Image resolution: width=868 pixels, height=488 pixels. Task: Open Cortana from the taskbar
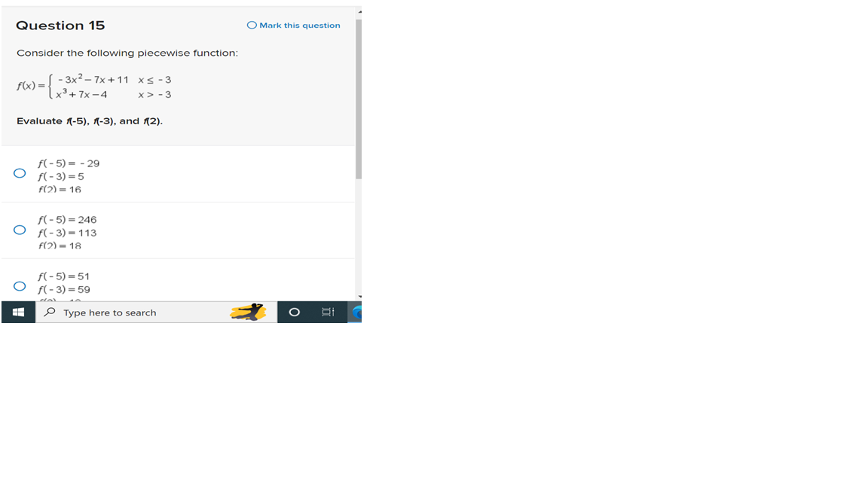click(294, 312)
